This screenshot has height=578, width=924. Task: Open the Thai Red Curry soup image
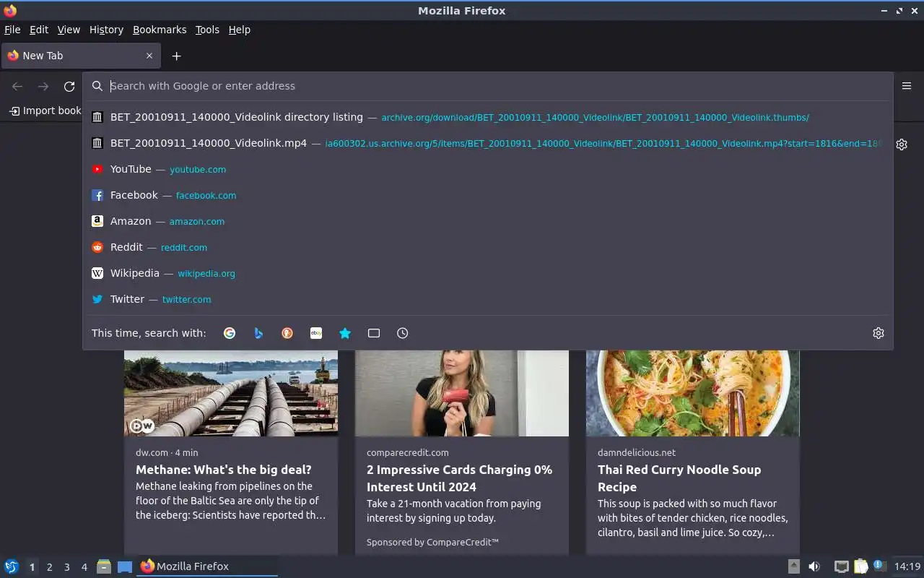click(x=693, y=393)
